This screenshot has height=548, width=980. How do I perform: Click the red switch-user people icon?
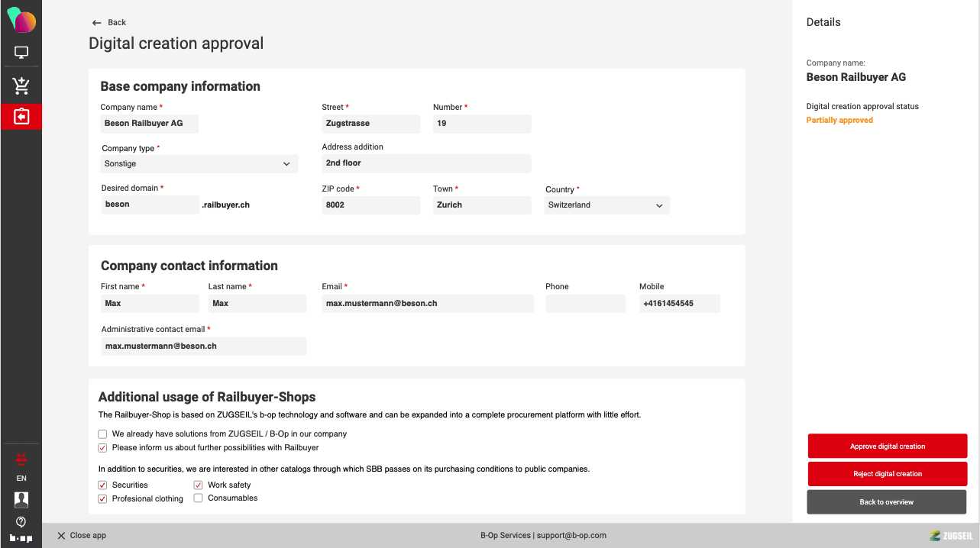tap(21, 459)
